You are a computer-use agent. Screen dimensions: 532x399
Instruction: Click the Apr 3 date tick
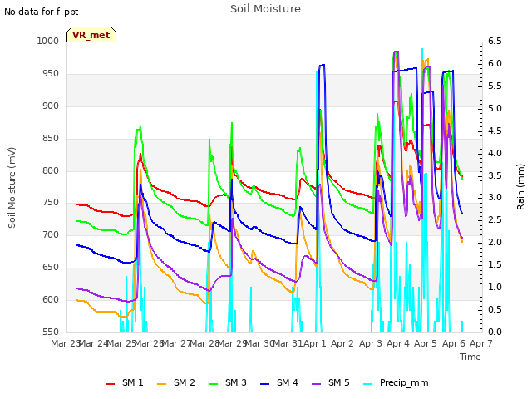pyautogui.click(x=371, y=343)
